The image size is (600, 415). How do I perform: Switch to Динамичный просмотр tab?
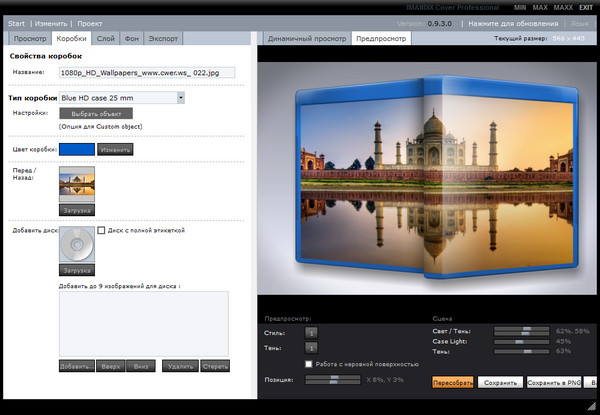point(305,38)
